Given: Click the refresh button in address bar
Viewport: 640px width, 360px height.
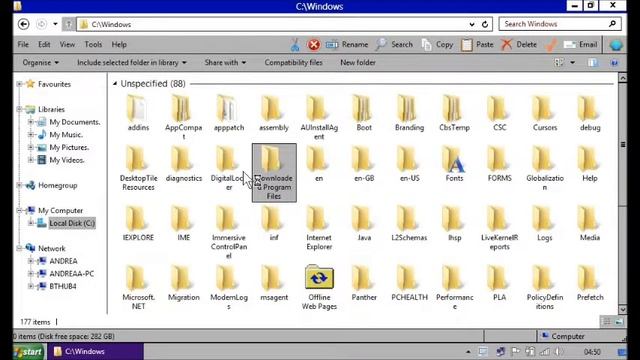Looking at the screenshot, I should coord(485,24).
